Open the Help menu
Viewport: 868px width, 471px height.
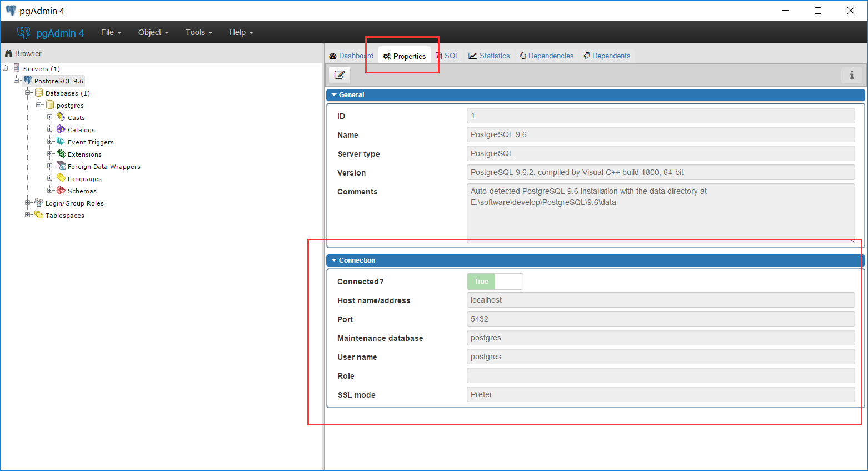(x=241, y=32)
